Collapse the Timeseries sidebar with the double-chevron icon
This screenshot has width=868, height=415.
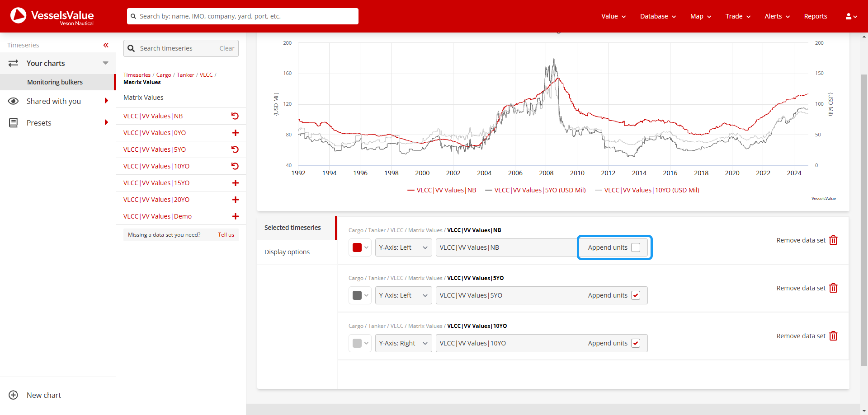click(106, 45)
